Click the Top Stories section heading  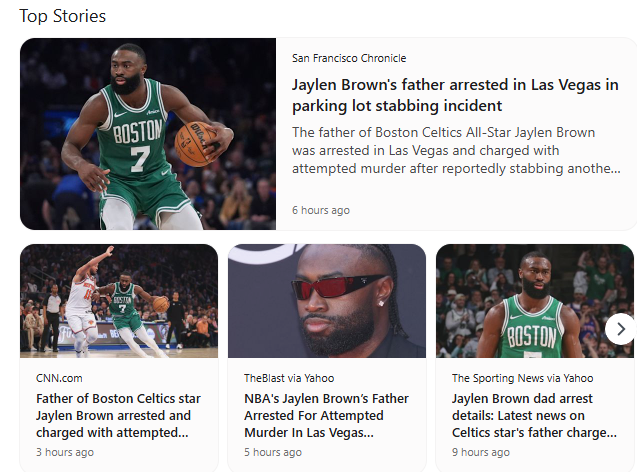[63, 16]
